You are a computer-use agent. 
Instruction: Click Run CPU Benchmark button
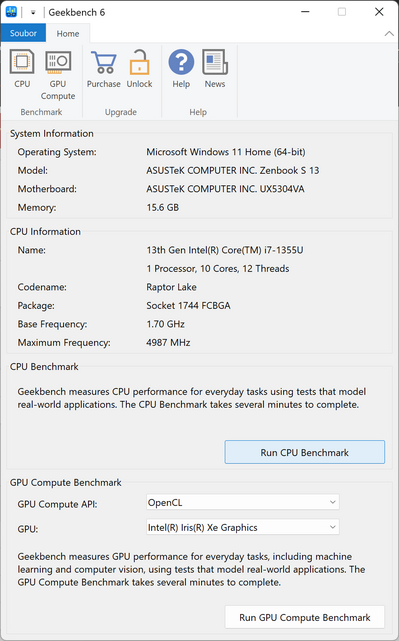point(305,452)
